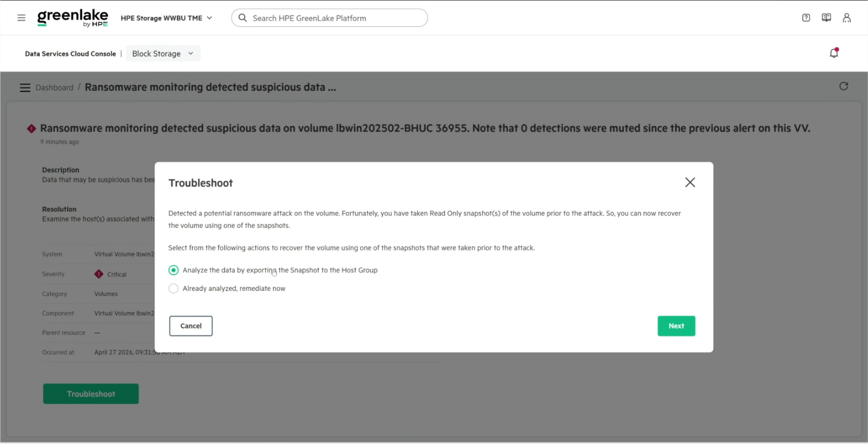This screenshot has width=868, height=444.
Task: Click the Block Storage chevron arrow
Action: (190, 54)
